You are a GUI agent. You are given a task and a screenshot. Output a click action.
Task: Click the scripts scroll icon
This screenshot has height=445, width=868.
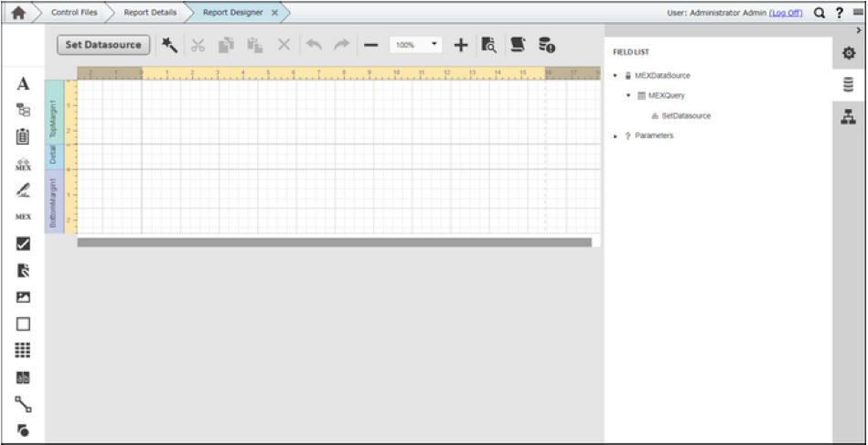tap(518, 45)
